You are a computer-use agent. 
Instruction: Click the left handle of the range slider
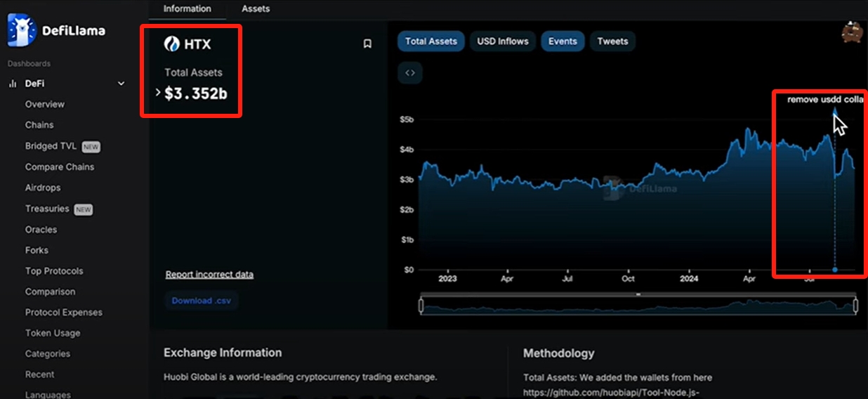pyautogui.click(x=421, y=305)
